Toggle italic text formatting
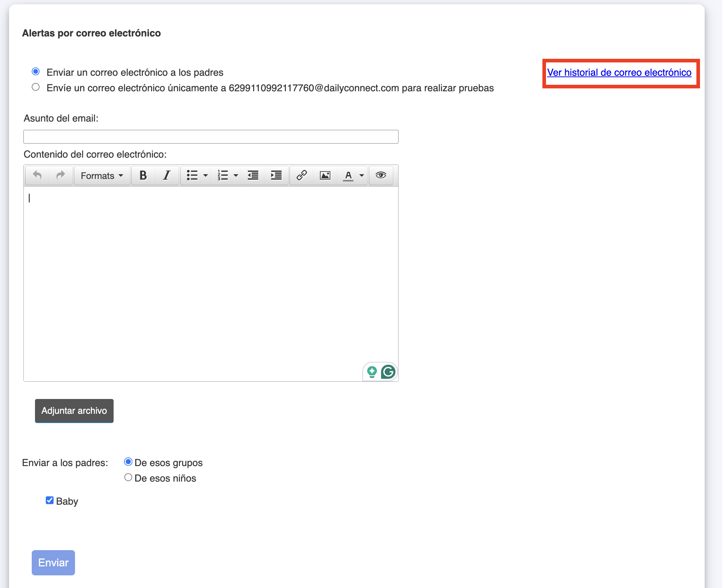The image size is (722, 588). tap(166, 175)
